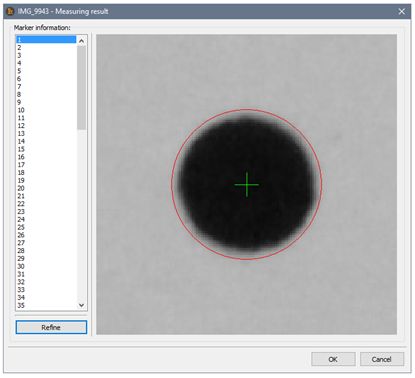Click the marker list scroll down arrow
415x378 pixels.
81,305
